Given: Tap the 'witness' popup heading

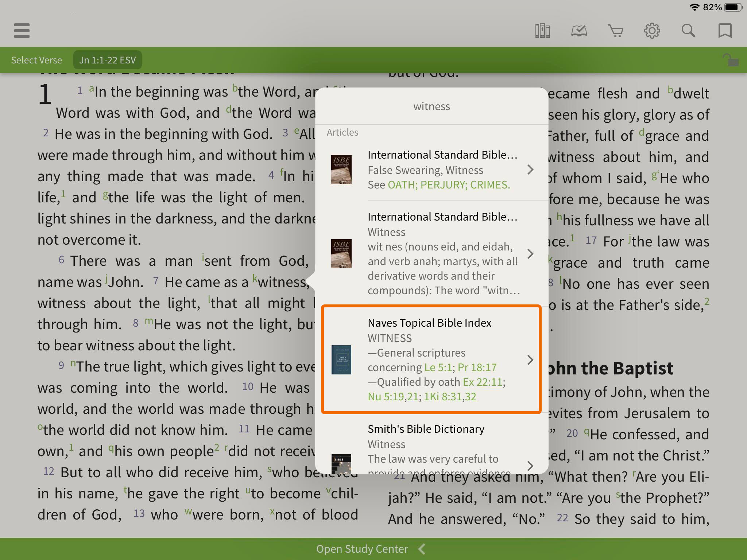Looking at the screenshot, I should 431,106.
